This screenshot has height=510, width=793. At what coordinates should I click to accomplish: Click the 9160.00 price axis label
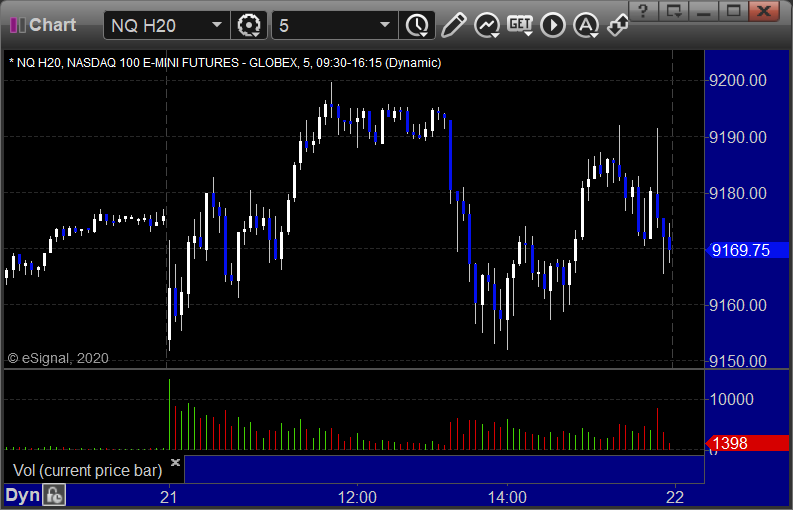[738, 306]
